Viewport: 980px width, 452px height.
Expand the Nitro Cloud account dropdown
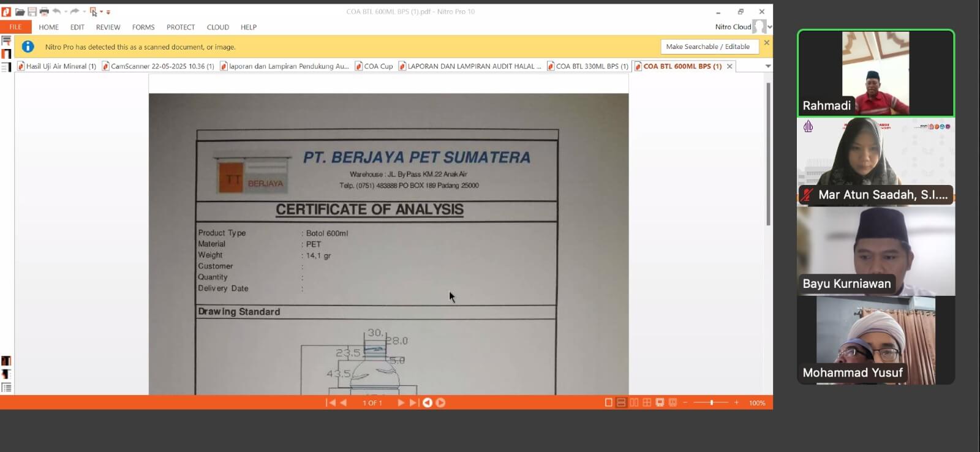click(x=770, y=27)
